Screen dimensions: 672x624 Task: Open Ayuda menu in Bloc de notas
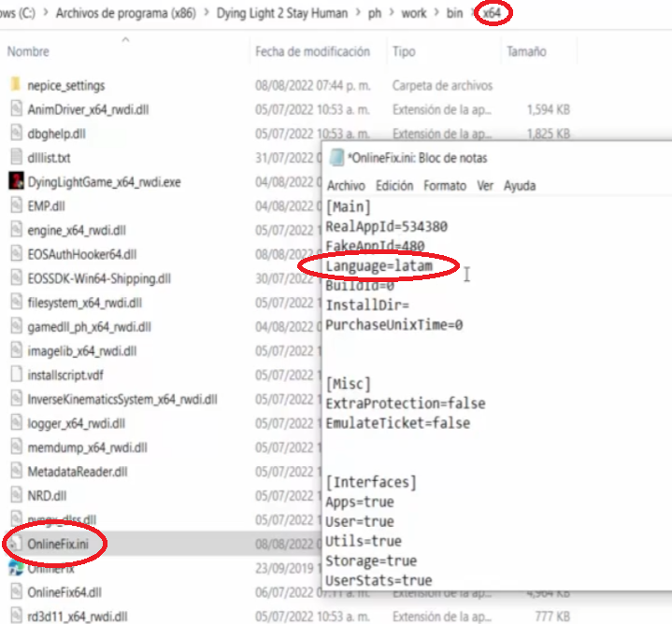[x=520, y=186]
